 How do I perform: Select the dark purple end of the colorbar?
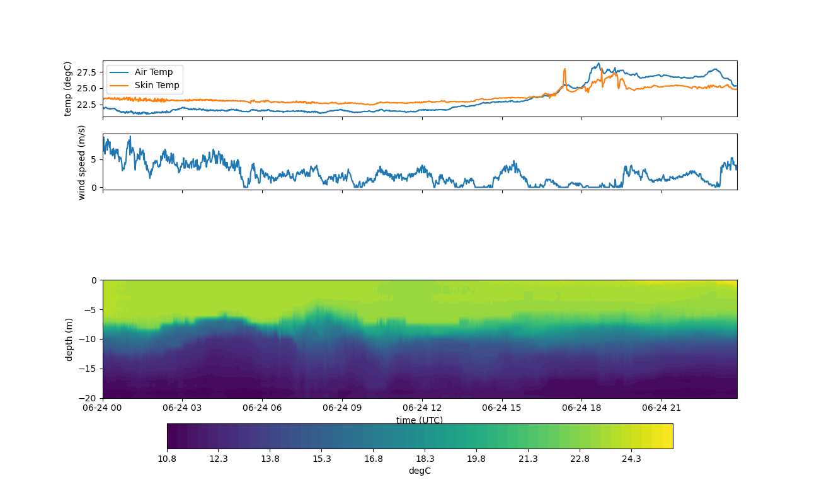coord(173,436)
